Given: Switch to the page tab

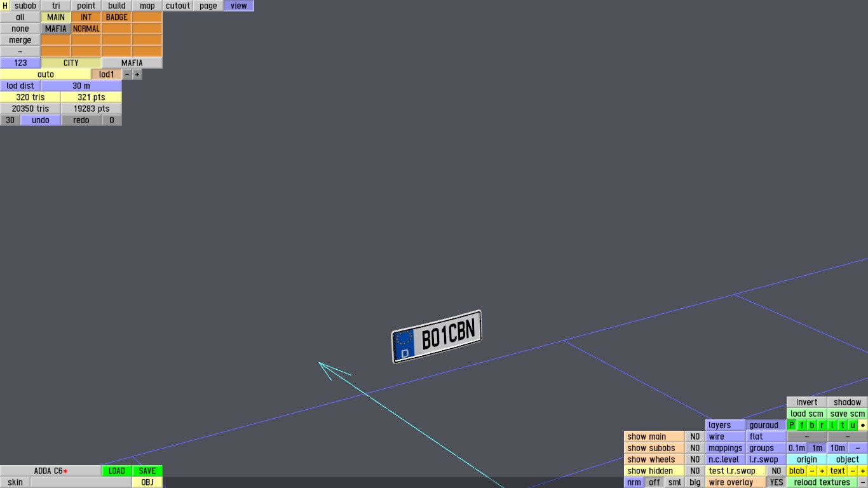Looking at the screenshot, I should [208, 6].
